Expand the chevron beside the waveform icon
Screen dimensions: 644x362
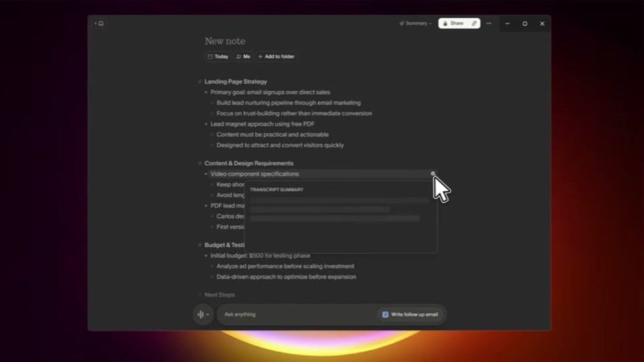(208, 315)
